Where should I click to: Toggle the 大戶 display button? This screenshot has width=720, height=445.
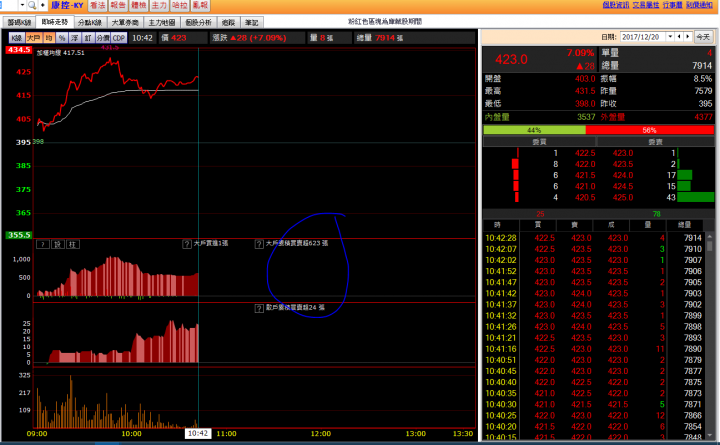click(34, 38)
